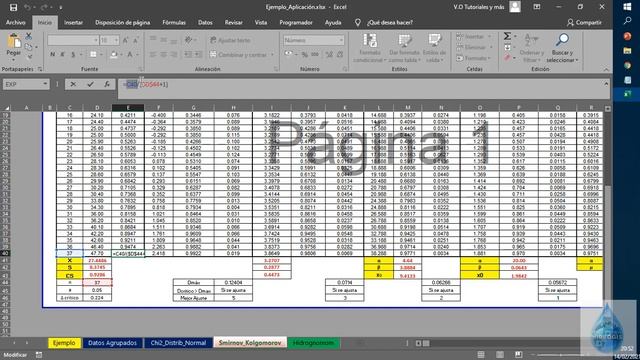Image resolution: width=640 pixels, height=360 pixels.
Task: Switch to Datos ribbon tab
Action: [205, 22]
